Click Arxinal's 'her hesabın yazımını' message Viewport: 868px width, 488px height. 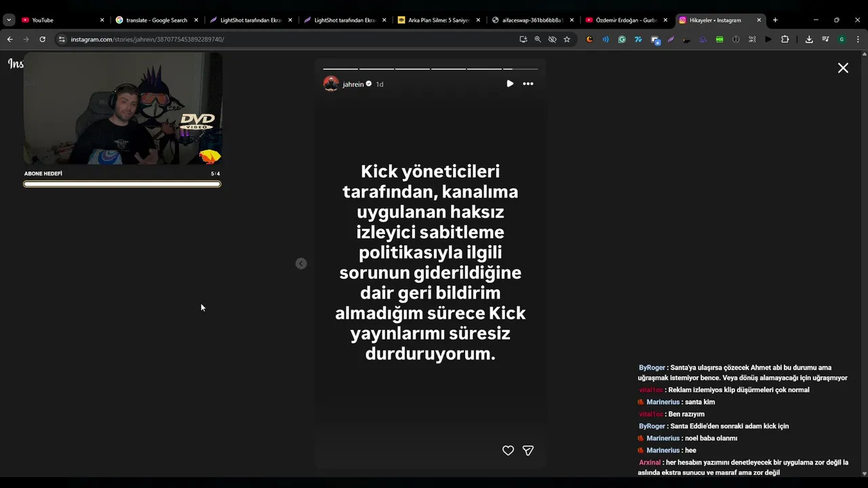[743, 468]
